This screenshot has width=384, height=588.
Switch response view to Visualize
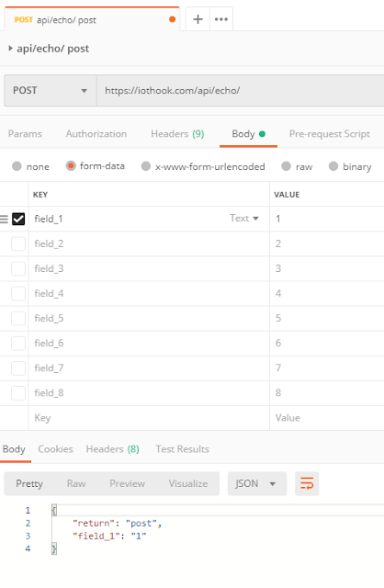coord(188,483)
